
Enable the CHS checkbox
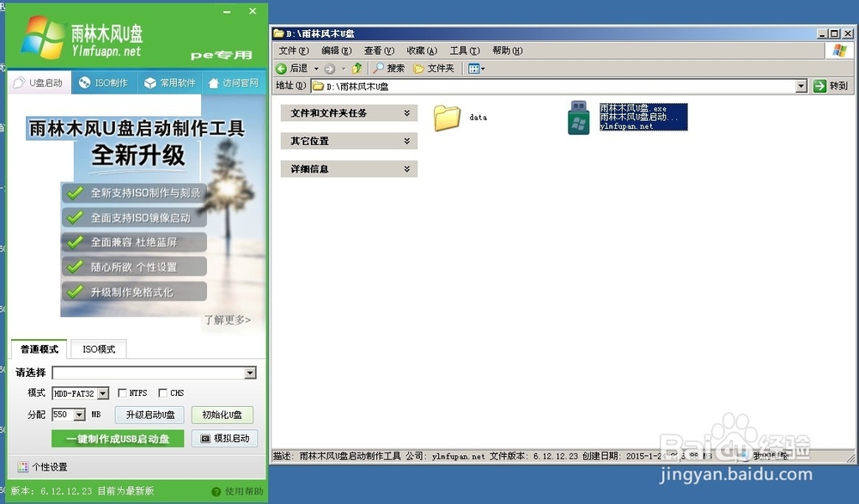[x=161, y=392]
